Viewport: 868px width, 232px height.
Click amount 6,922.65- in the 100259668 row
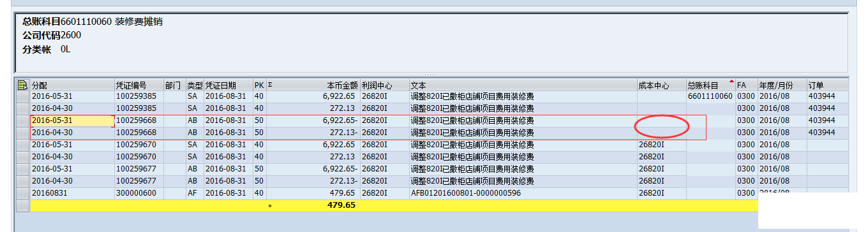341,120
